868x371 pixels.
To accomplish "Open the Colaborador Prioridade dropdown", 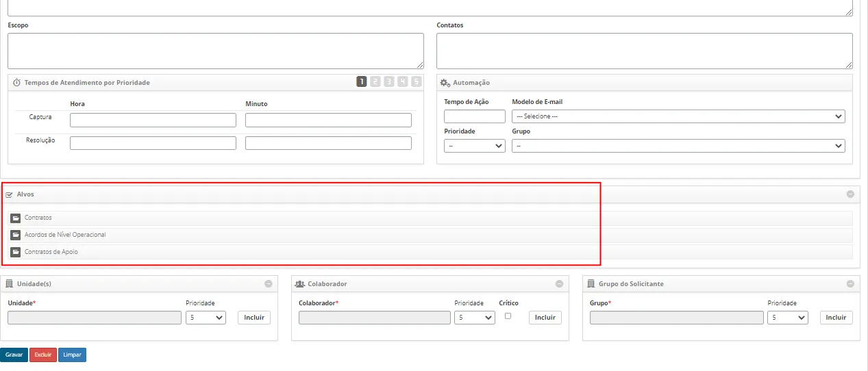I will coord(474,318).
